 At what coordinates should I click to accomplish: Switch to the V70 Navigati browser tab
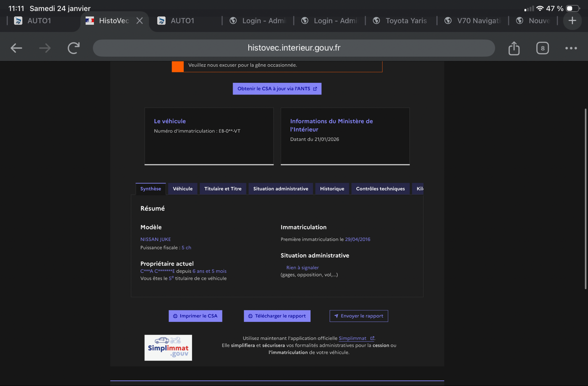472,21
